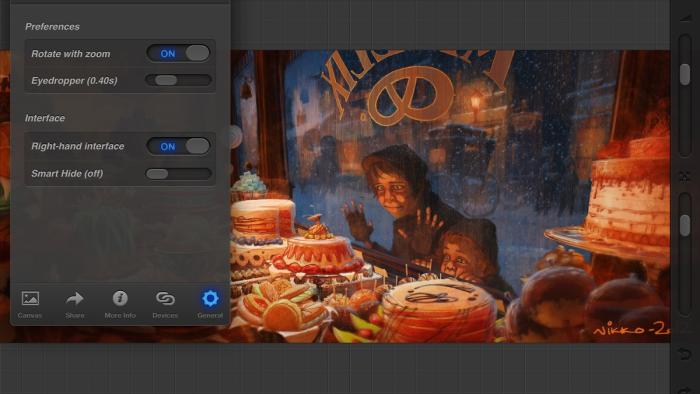
Task: Click the 'Rotate with zoom' label
Action: [71, 54]
